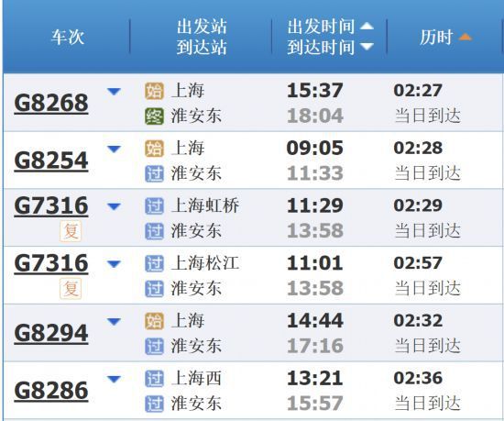Sort by 出发时间 ascending arrow
The width and height of the screenshot is (504, 421).
pyautogui.click(x=367, y=26)
